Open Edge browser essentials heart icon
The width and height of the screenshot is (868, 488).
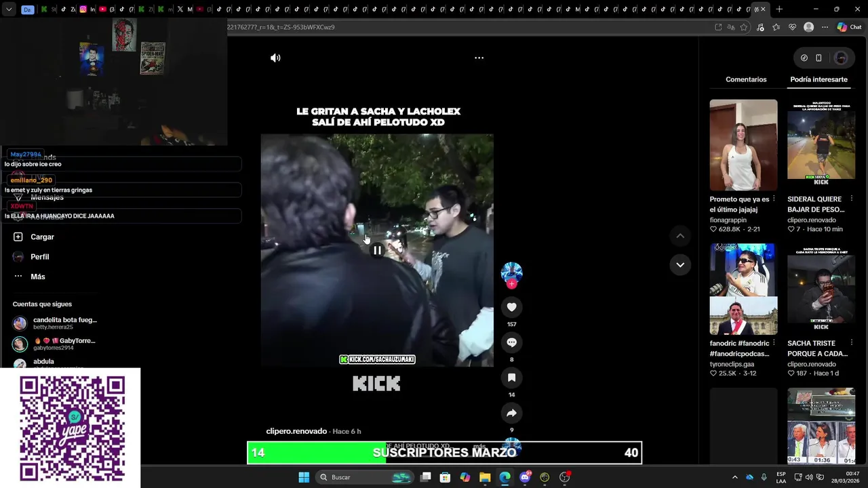(792, 27)
